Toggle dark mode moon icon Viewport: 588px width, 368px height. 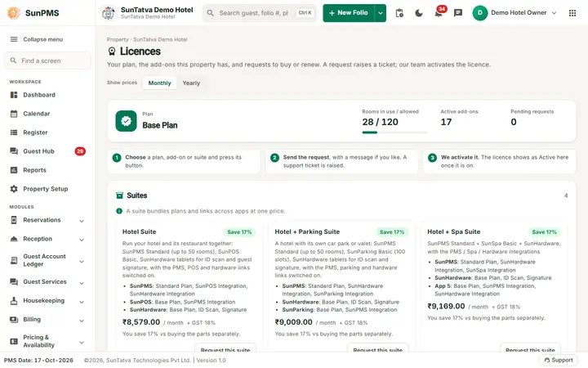tap(419, 13)
